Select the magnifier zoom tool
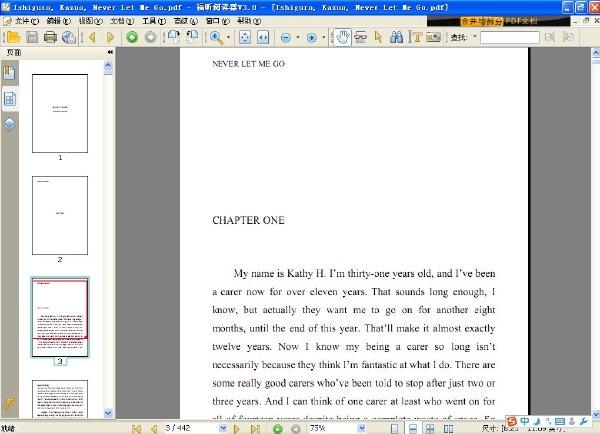Viewport: 600px width, 434px height. pyautogui.click(x=216, y=37)
